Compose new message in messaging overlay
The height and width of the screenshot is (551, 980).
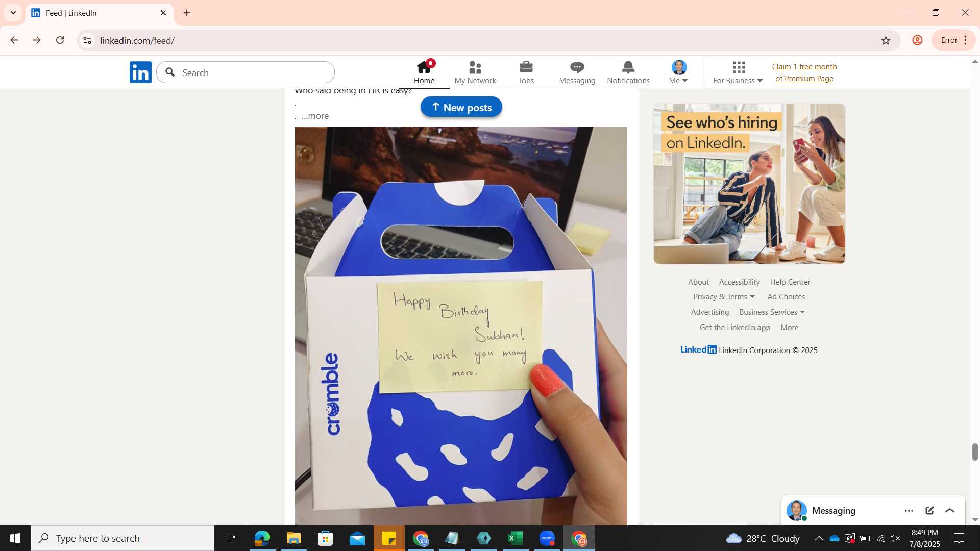point(929,511)
